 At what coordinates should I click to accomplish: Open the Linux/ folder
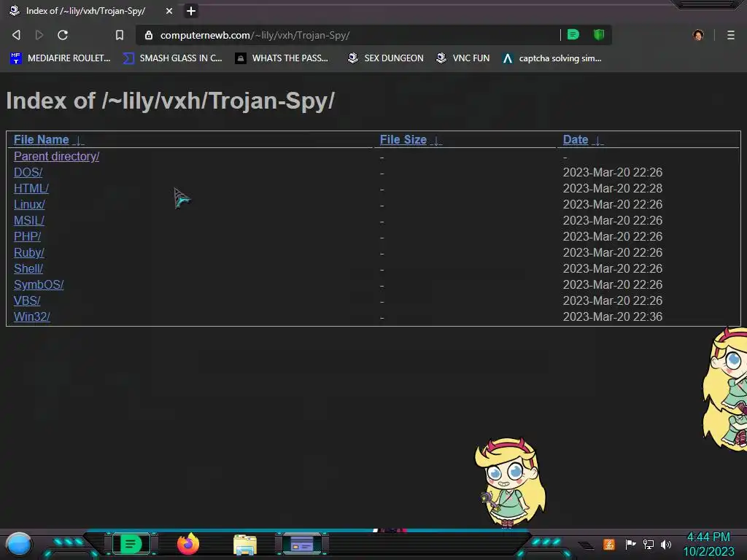click(29, 204)
